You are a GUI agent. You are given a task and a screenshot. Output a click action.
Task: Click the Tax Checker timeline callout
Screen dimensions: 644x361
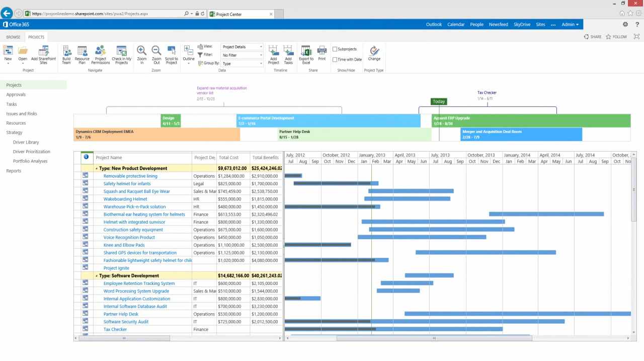[x=487, y=95]
